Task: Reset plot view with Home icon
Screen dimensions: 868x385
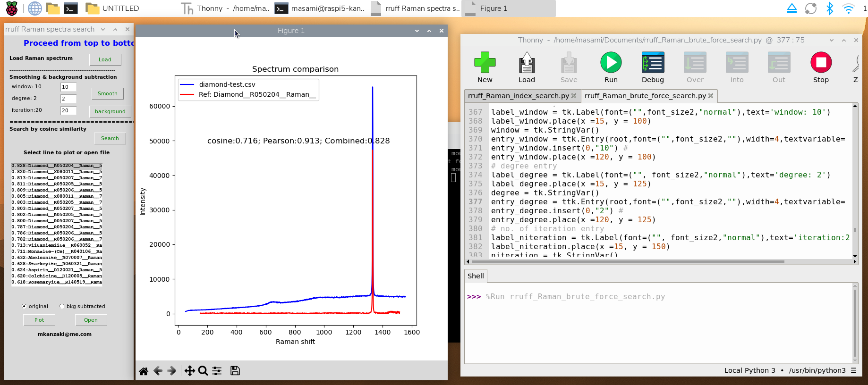Action: [144, 371]
